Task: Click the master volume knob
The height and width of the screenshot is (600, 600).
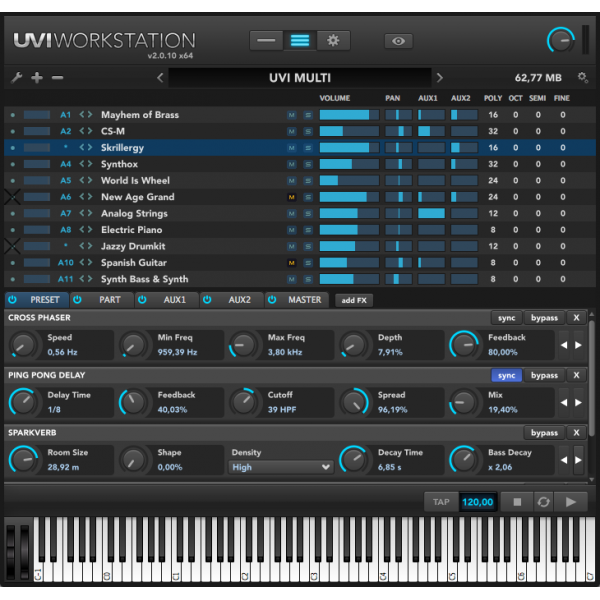Action: pyautogui.click(x=561, y=40)
